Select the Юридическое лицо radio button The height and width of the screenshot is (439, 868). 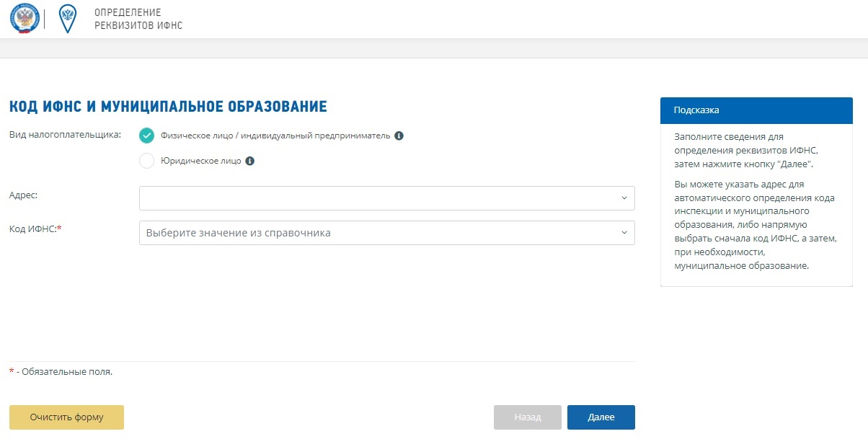[147, 161]
